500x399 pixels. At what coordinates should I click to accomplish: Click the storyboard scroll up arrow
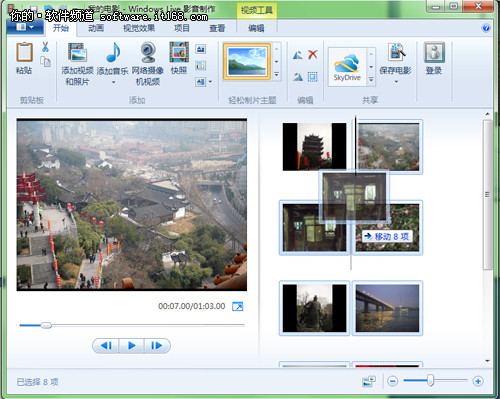[x=488, y=114]
